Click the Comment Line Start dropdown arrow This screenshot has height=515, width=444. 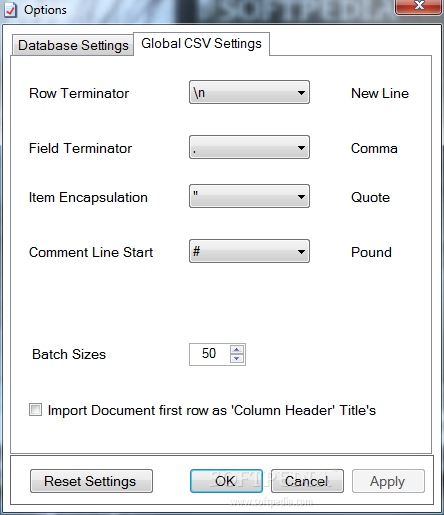click(x=301, y=251)
